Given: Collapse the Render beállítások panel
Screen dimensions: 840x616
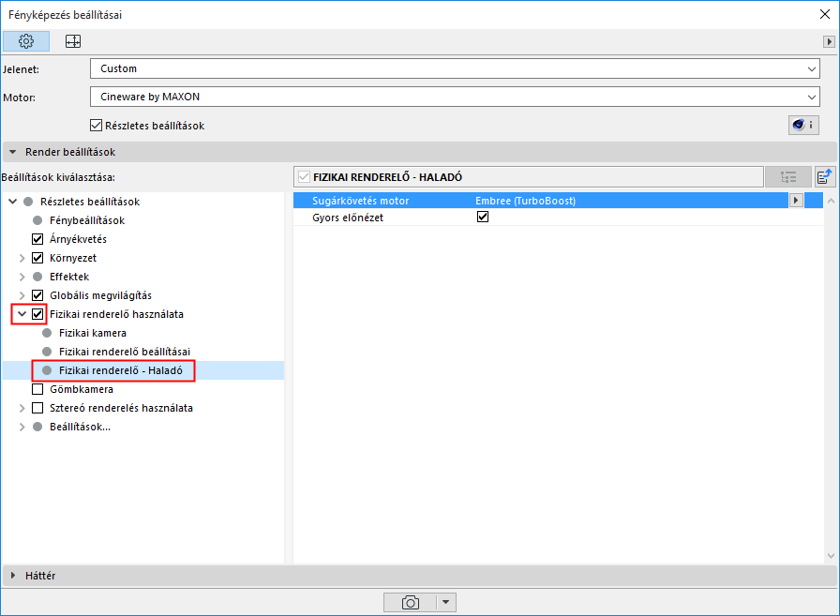Looking at the screenshot, I should (x=13, y=152).
